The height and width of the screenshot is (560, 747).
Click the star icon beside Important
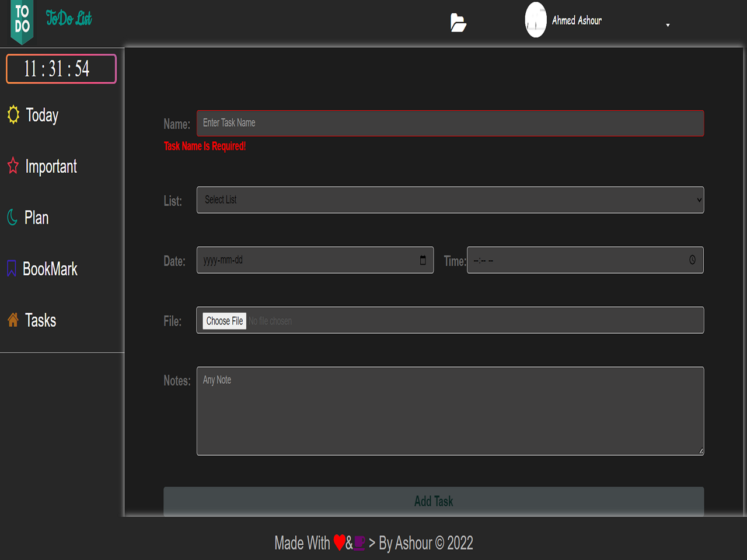pos(13,166)
